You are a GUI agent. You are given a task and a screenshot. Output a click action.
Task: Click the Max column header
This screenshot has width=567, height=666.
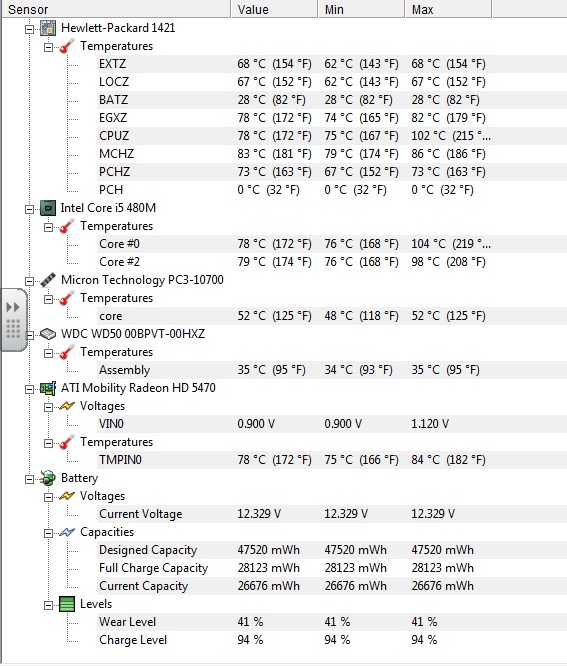pos(448,9)
